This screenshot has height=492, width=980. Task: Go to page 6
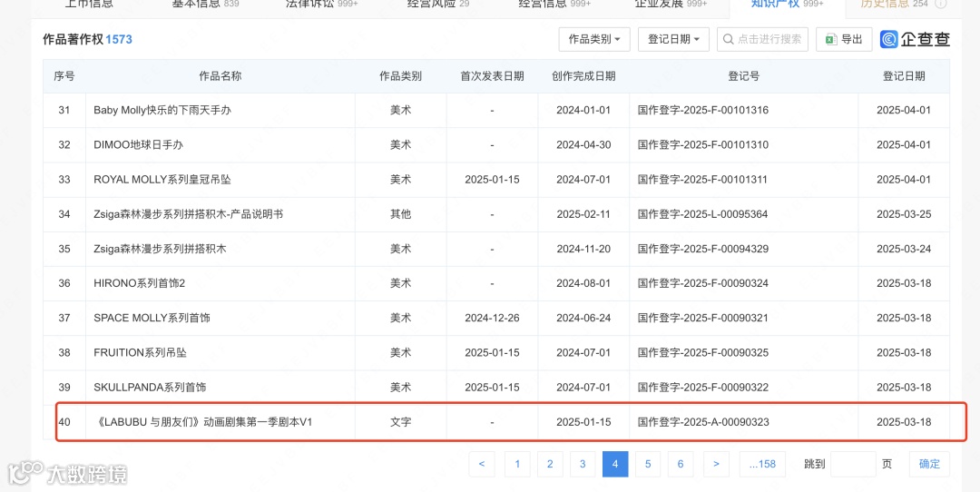tap(681, 464)
